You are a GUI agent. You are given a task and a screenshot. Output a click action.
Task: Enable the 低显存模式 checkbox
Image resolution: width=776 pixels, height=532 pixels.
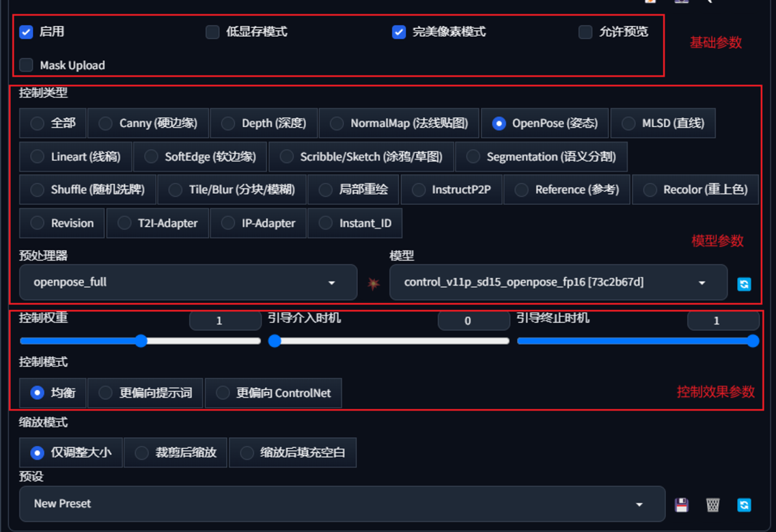pyautogui.click(x=212, y=32)
